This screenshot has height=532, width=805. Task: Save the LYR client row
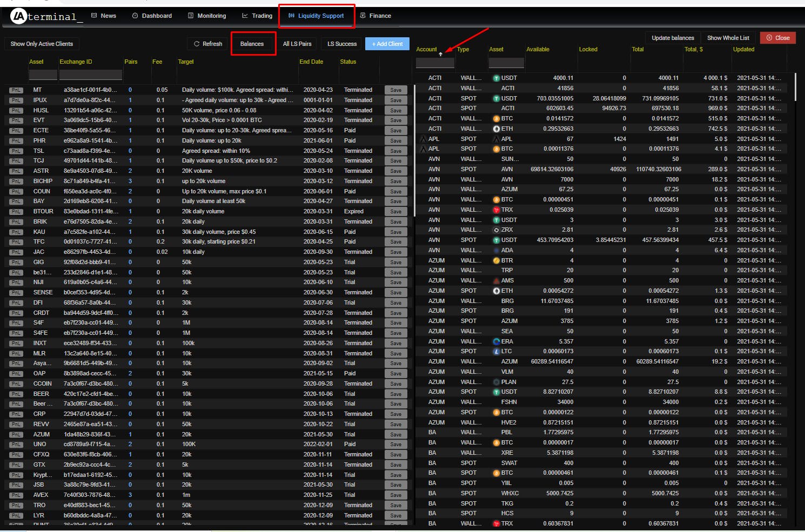tap(396, 516)
